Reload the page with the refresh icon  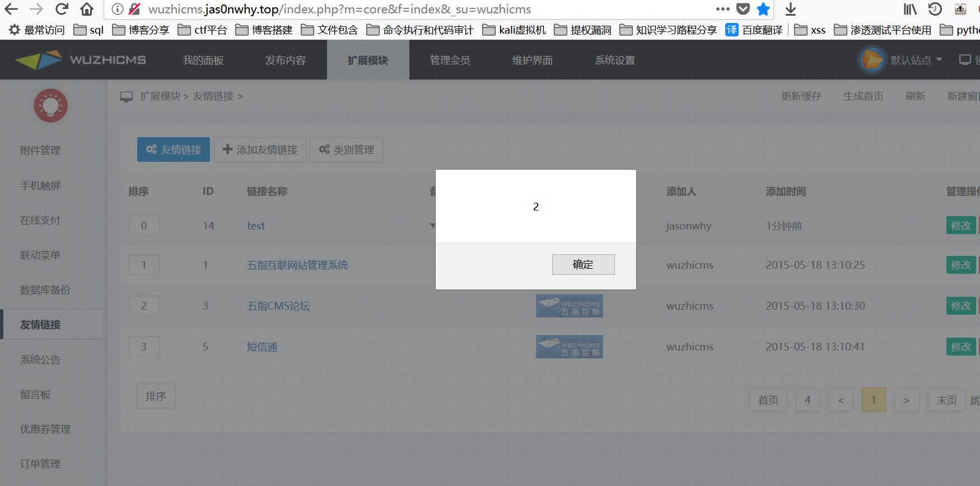click(x=62, y=9)
